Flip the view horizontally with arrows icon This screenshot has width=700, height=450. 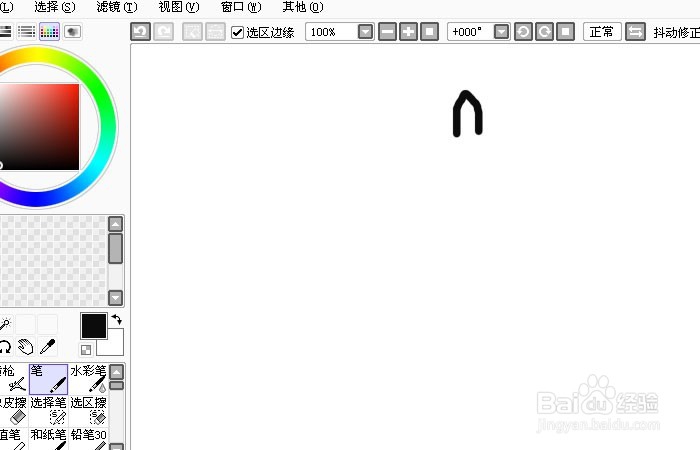(635, 32)
